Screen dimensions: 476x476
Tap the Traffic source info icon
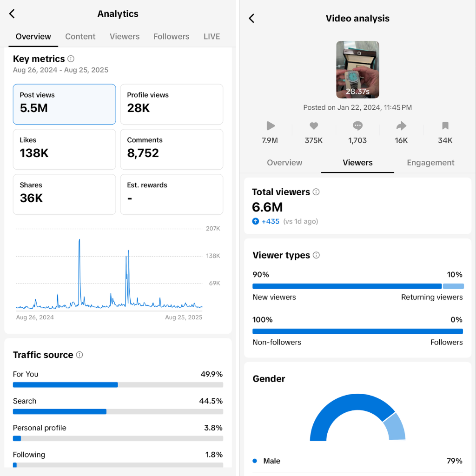[79, 355]
